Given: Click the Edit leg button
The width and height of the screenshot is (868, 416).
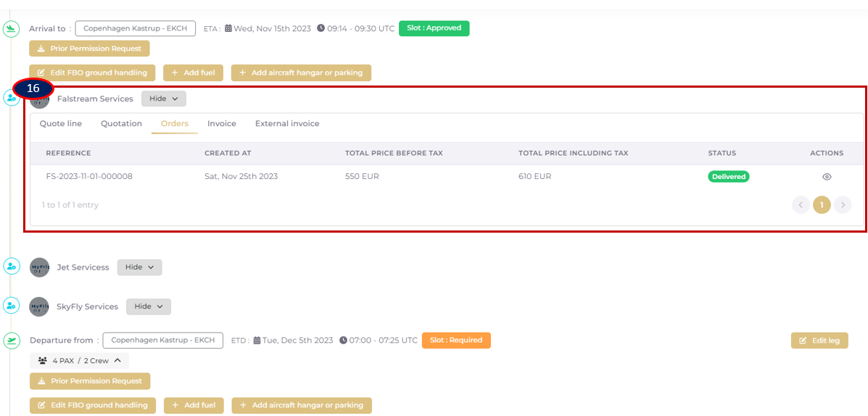Looking at the screenshot, I should click(x=819, y=341).
